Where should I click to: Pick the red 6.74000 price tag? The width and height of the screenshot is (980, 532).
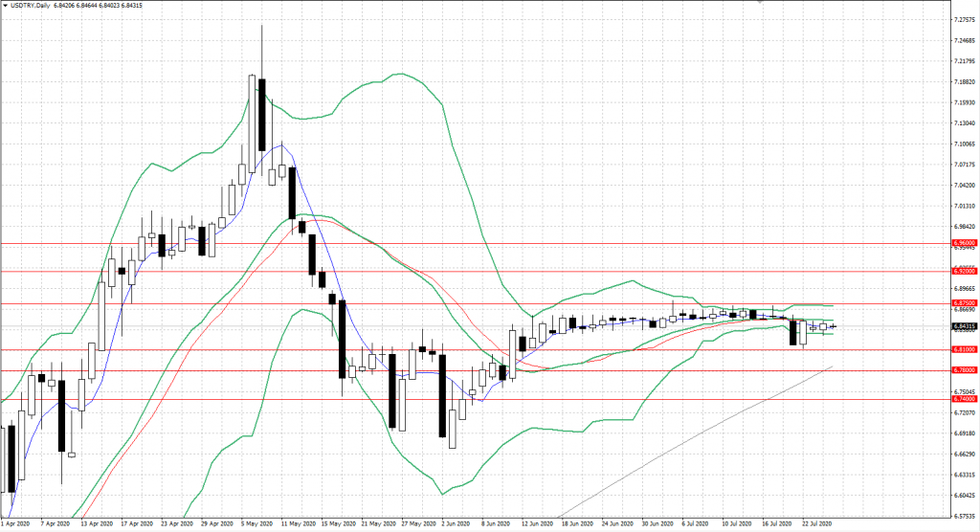point(964,399)
